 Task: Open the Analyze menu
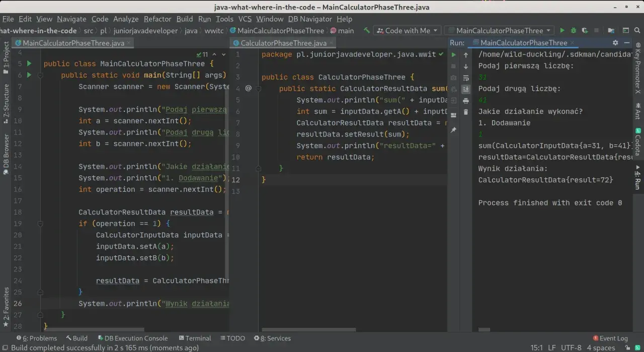(x=126, y=19)
